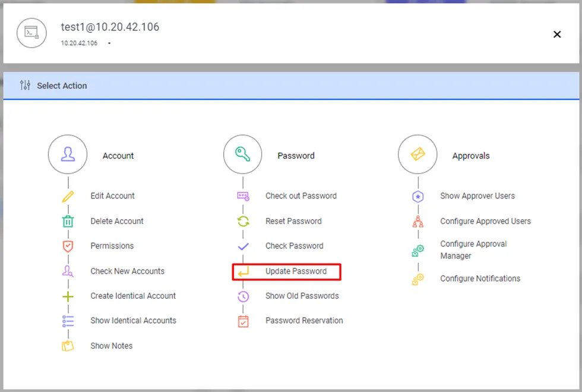This screenshot has width=582, height=392.
Task: Click the green circular arrows Reset Password icon
Action: coord(243,221)
